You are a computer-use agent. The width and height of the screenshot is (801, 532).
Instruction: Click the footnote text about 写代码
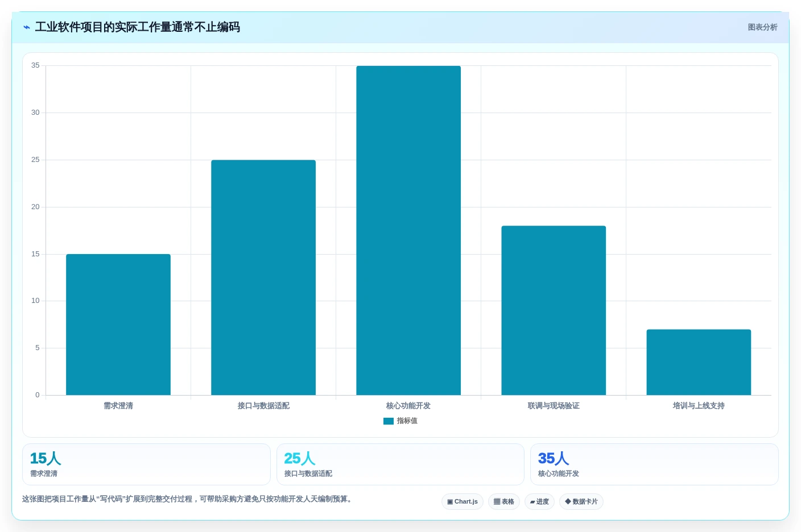tap(188, 499)
